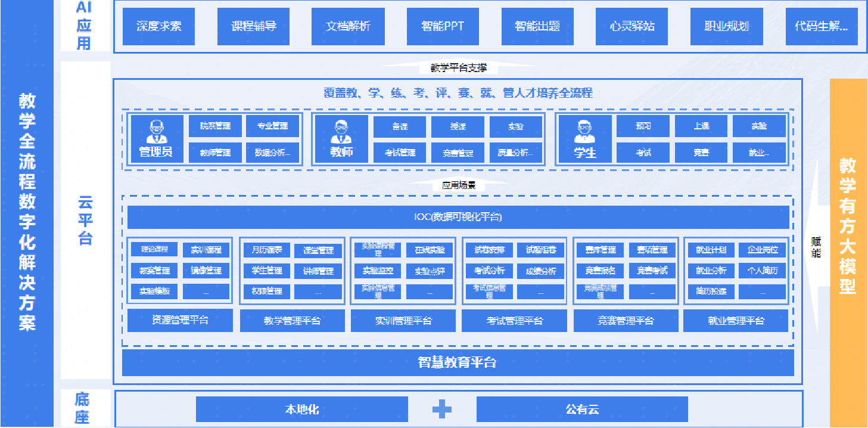This screenshot has width=868, height=428.
Task: Click the plus icon between 本地化 and 公有云
Action: [441, 409]
